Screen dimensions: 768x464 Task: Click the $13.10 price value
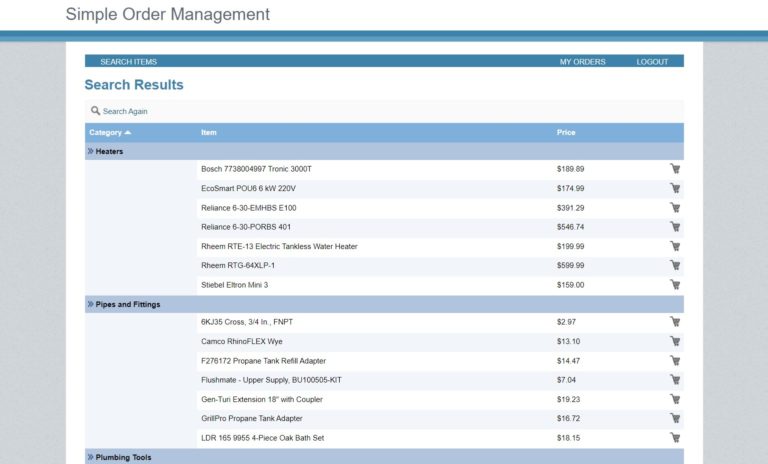(x=568, y=342)
